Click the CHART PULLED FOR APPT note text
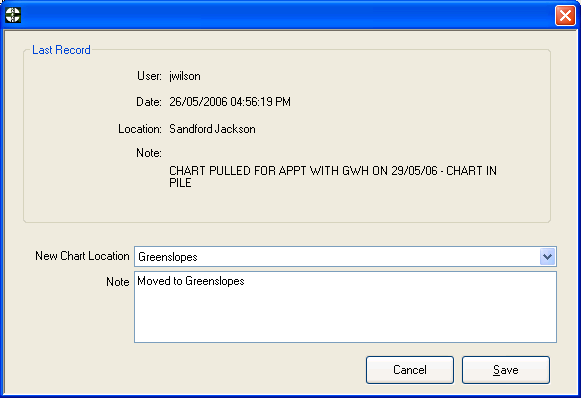Screen dimensions: 581x398 point(333,176)
